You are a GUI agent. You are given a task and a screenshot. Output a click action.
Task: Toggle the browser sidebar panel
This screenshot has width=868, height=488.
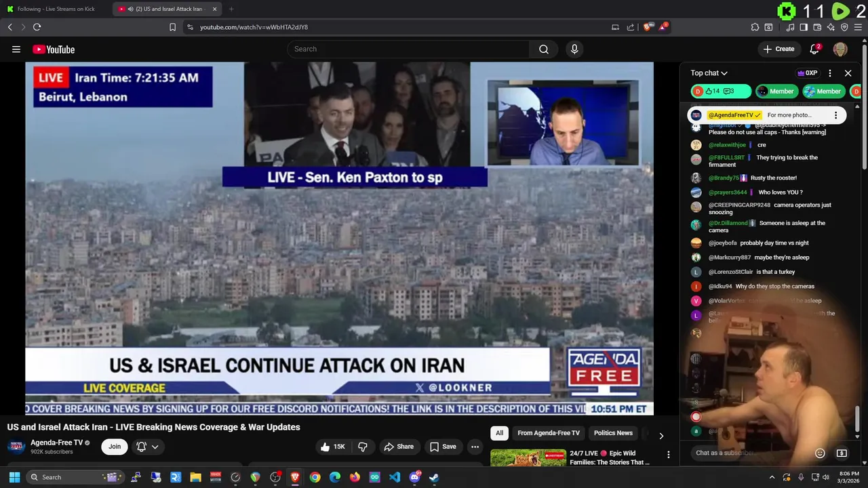point(804,27)
